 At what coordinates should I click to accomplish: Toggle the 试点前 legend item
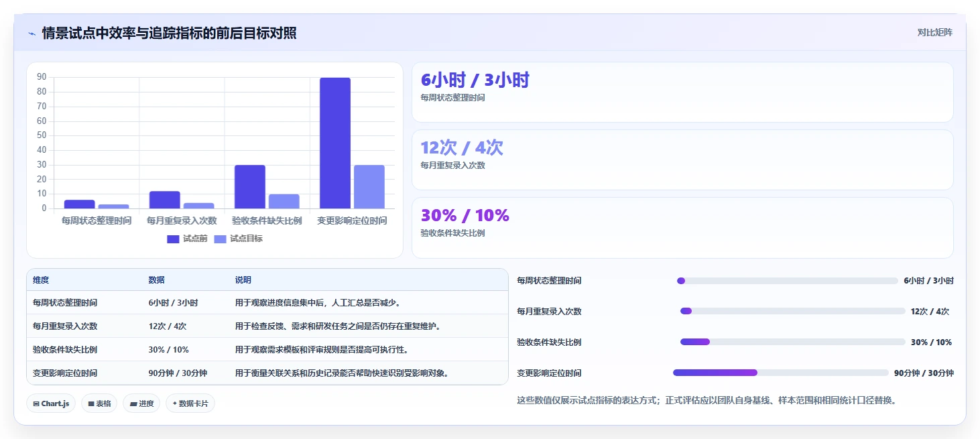[x=187, y=239]
